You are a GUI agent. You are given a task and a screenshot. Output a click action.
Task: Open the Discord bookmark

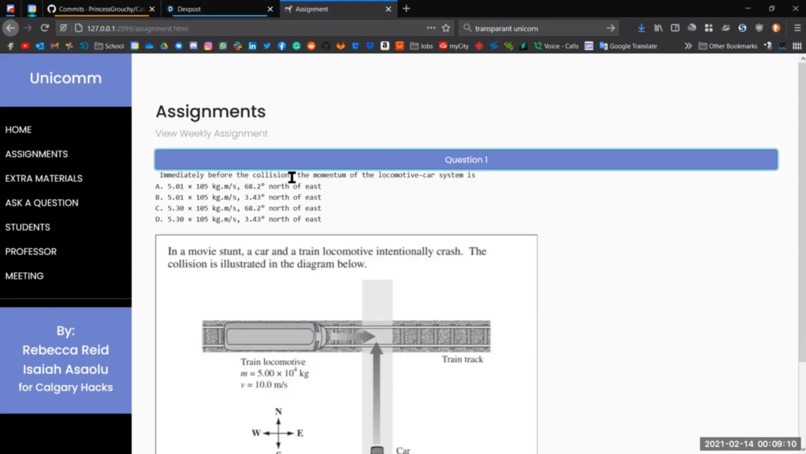point(193,46)
